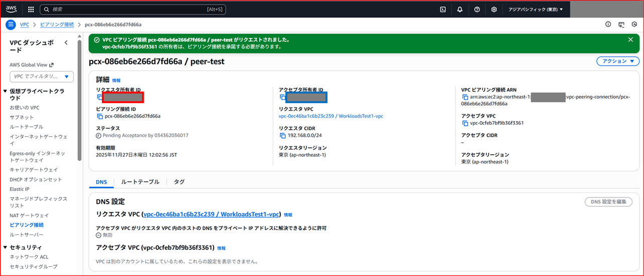Click 情報 link next to 詳細
Screen dimensions: 644x276
(116, 80)
